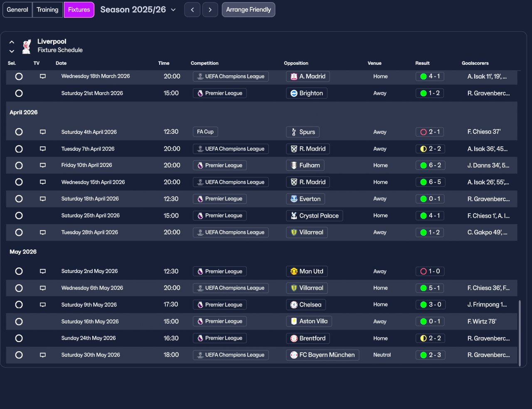This screenshot has height=409, width=532.
Task: Click the Brentford club badge
Action: (x=294, y=338)
